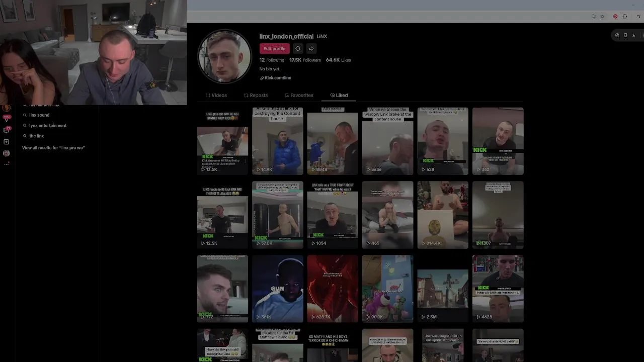Image resolution: width=644 pixels, height=362 pixels.
Task: Switch to the Videos tab
Action: 216,95
